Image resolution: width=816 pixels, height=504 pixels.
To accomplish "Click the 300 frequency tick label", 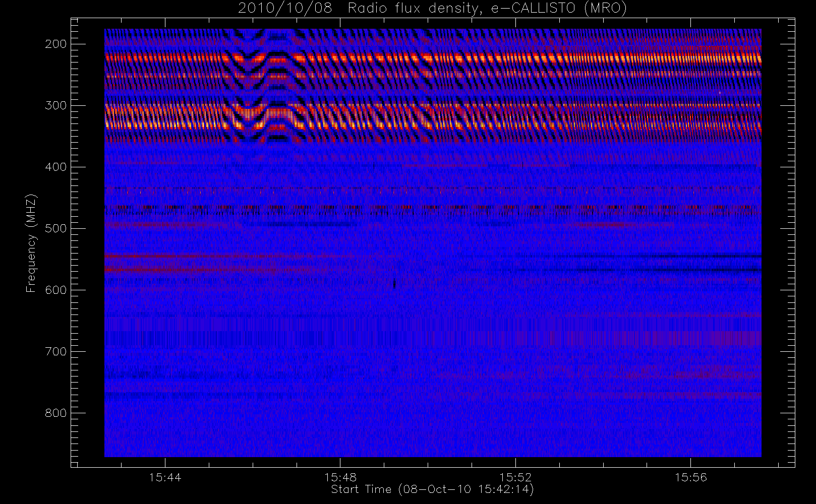I will click(x=56, y=105).
